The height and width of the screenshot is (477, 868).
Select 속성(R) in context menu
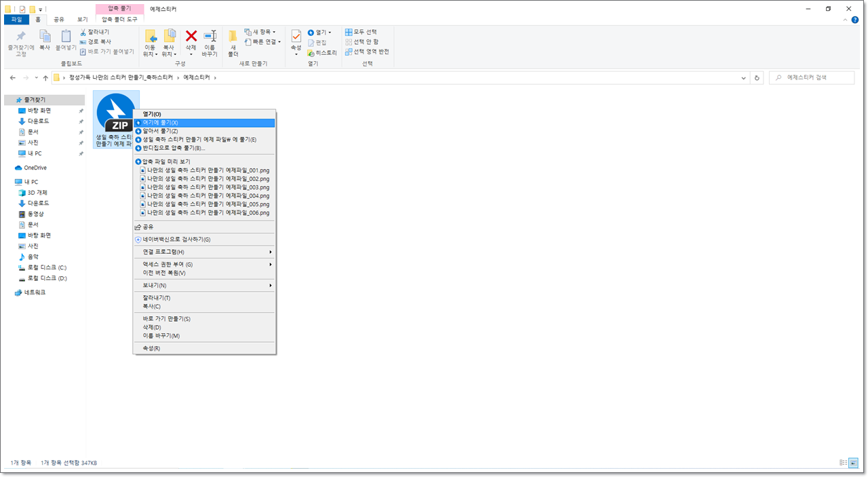(x=204, y=348)
